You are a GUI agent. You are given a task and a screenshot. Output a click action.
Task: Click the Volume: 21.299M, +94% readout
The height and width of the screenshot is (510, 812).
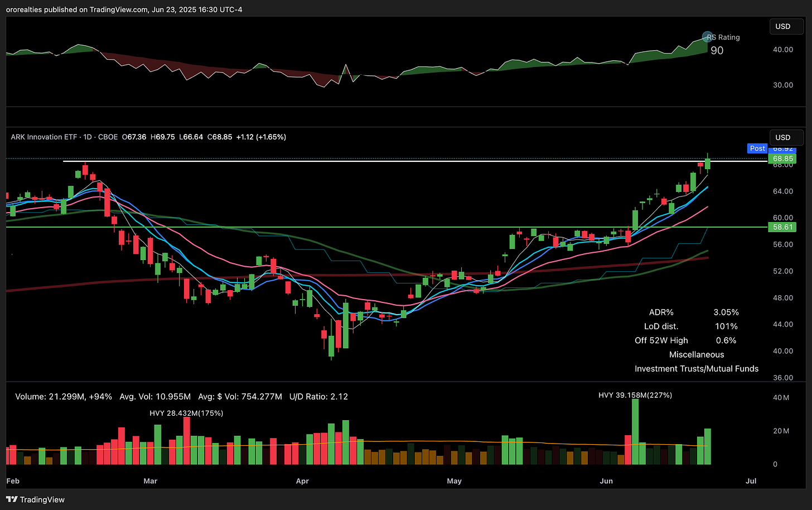tap(64, 397)
